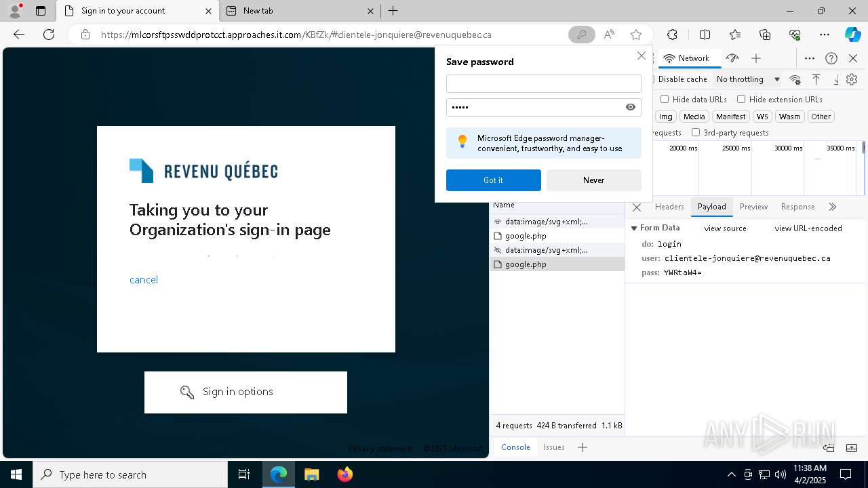
Task: Open Read aloud in the address bar
Action: pos(609,35)
